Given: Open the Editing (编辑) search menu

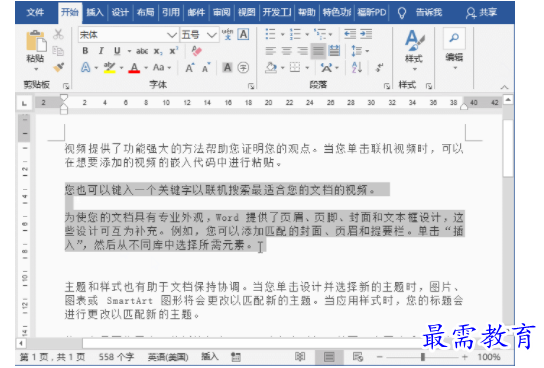Looking at the screenshot, I should [454, 49].
